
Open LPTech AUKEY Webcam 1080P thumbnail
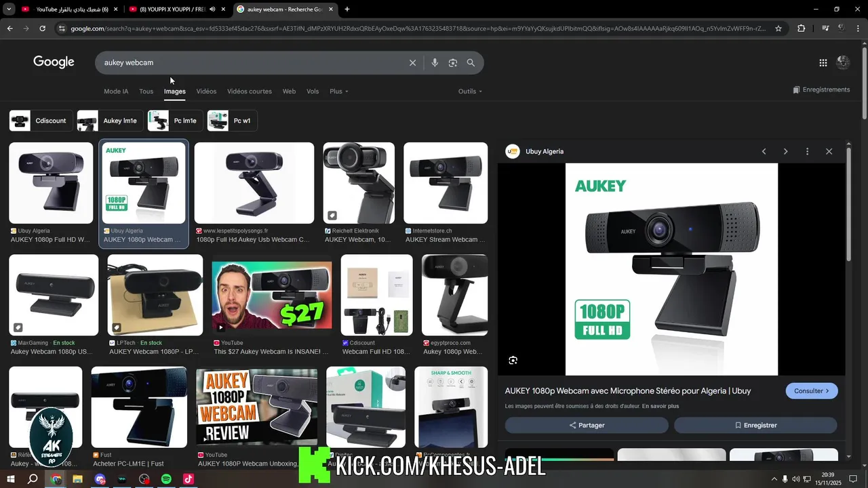(155, 295)
